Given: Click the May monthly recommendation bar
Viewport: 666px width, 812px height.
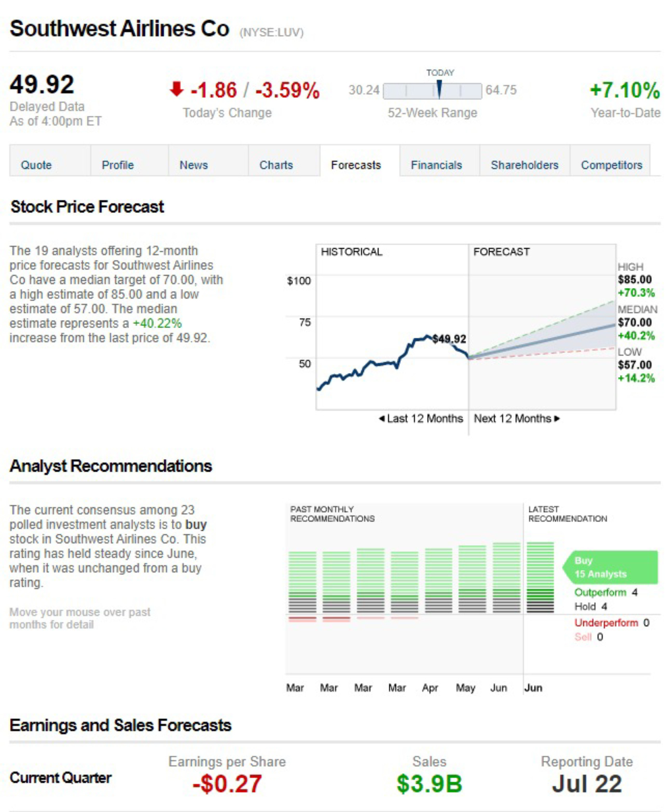Looking at the screenshot, I should click(472, 579).
